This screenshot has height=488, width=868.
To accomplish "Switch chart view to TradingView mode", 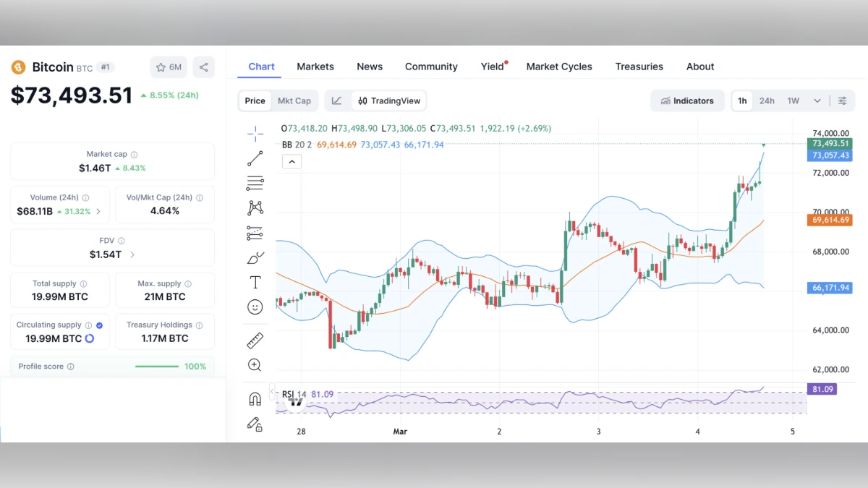I will pos(388,100).
